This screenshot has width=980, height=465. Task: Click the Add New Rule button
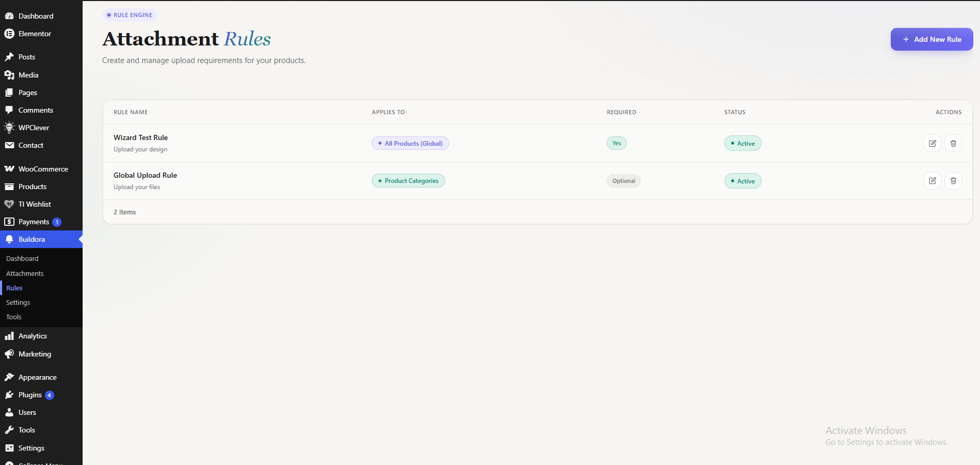(x=931, y=39)
